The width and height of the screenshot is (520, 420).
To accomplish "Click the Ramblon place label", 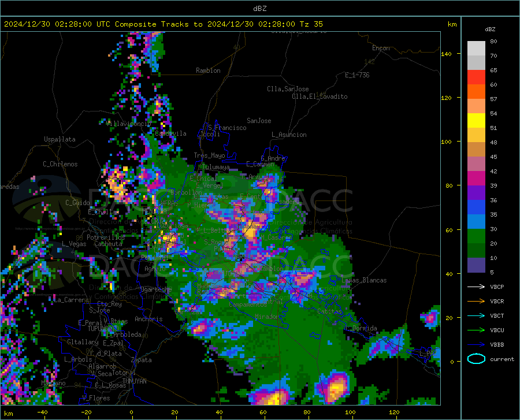I will 208,70.
